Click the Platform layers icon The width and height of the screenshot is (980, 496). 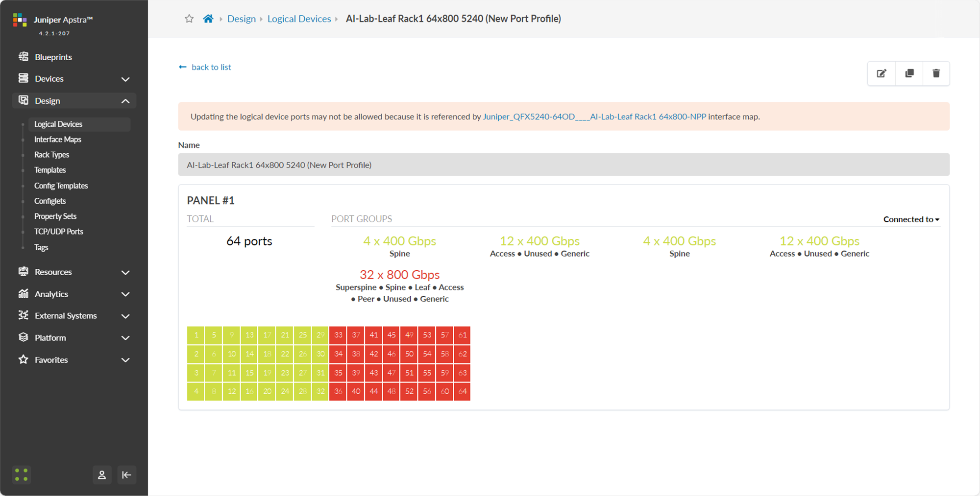[x=23, y=337]
